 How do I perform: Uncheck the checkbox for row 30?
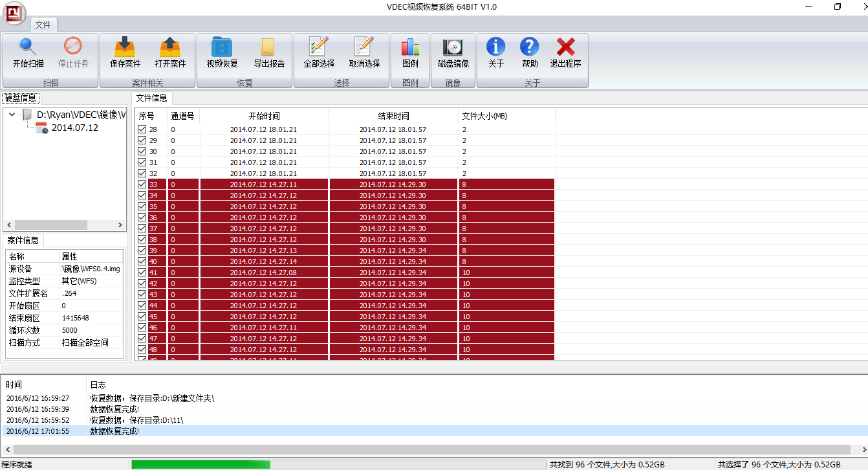pyautogui.click(x=142, y=151)
